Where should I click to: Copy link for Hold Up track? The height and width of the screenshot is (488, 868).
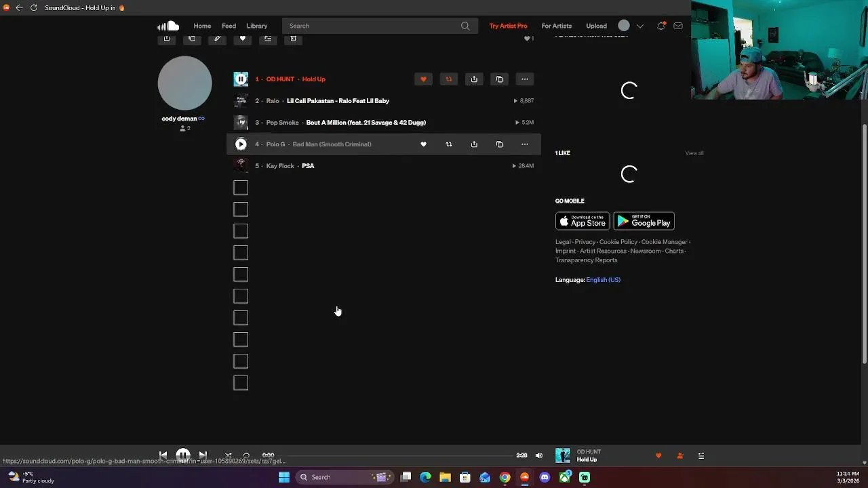click(500, 79)
